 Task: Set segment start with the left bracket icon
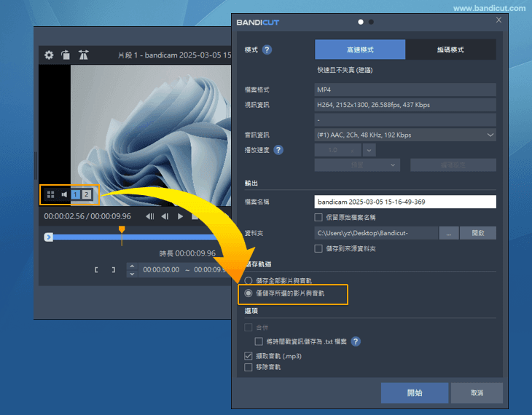(96, 270)
